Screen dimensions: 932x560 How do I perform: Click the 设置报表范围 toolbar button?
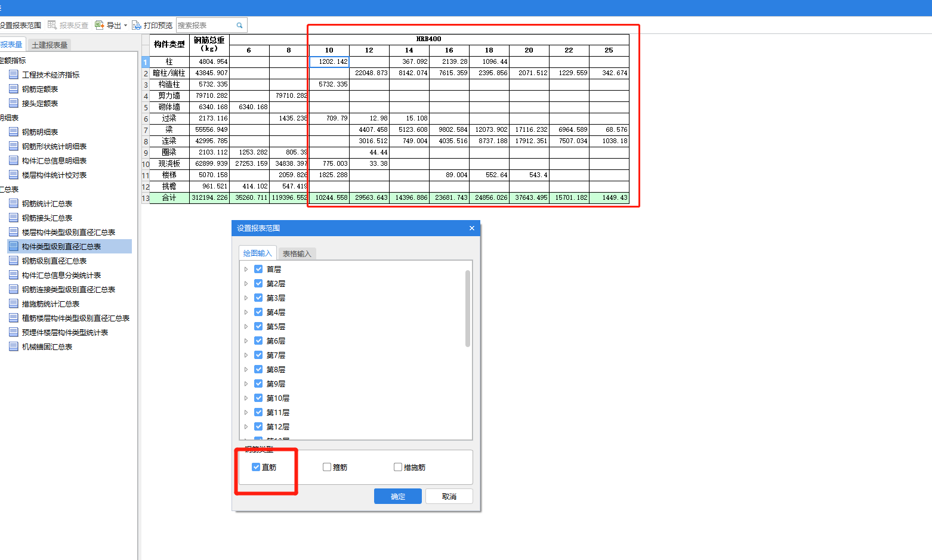20,25
